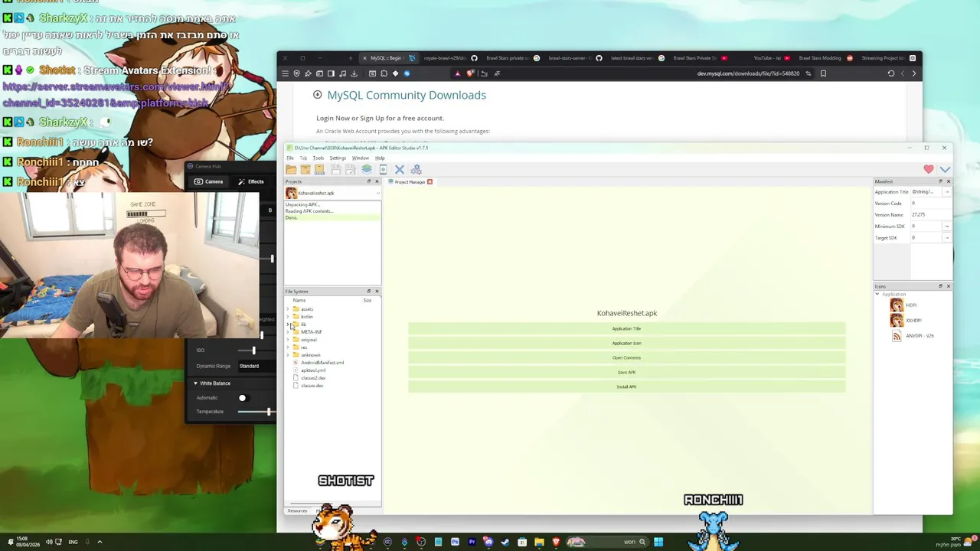
Task: Click the Target SDK arrow button
Action: (946, 238)
